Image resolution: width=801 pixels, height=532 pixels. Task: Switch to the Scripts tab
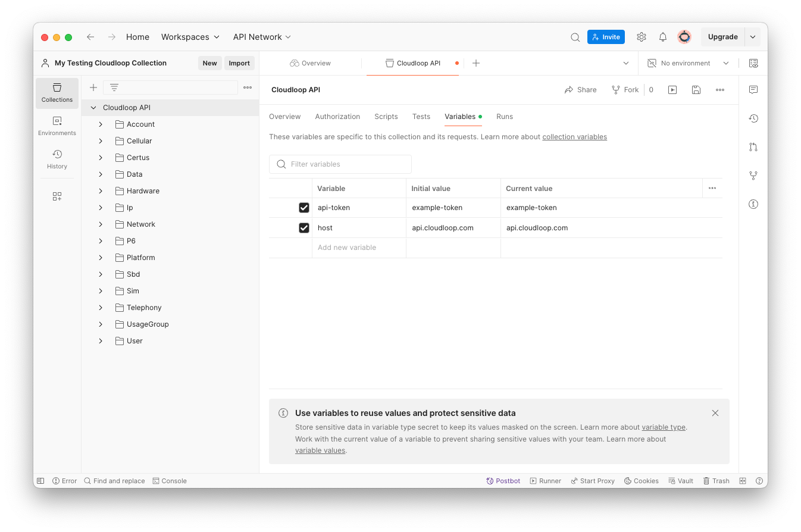(386, 117)
